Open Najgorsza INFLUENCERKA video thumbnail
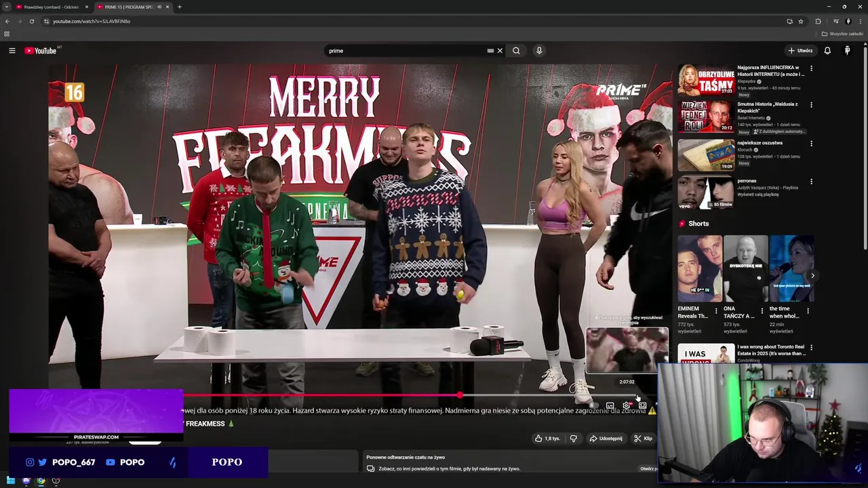868x488 pixels. click(706, 80)
